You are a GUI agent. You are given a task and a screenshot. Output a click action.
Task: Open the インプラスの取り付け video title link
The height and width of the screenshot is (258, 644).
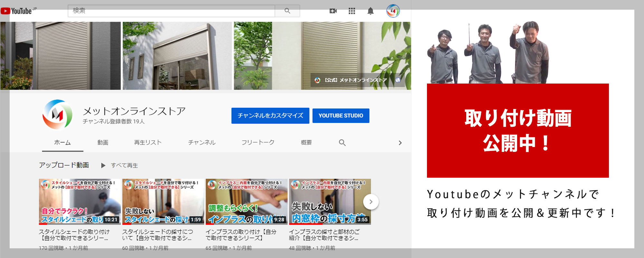241,235
